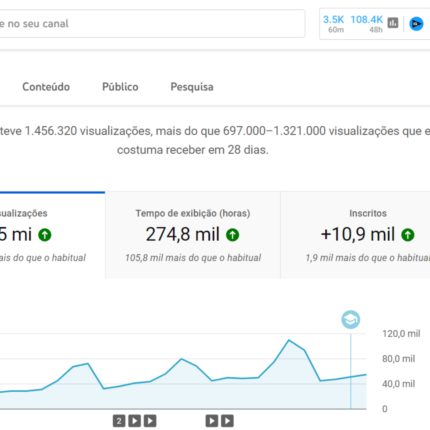The width and height of the screenshot is (430, 430).
Task: Click green up arrow beside 274,8 mil
Action: tap(233, 235)
